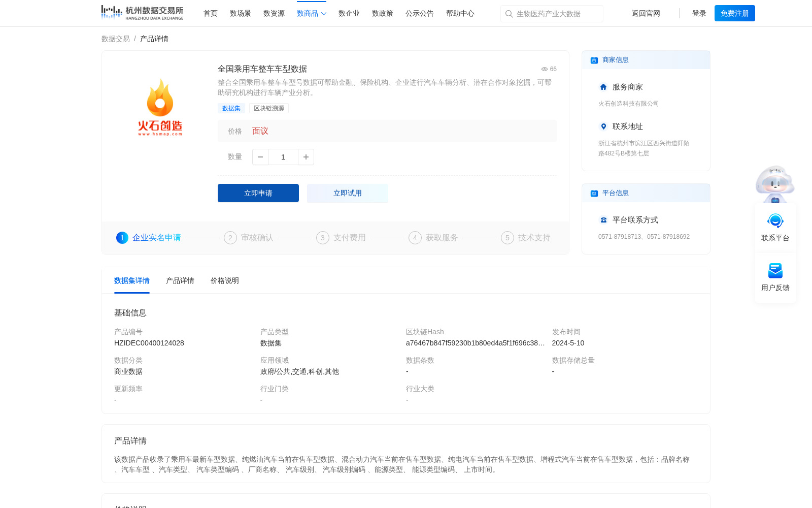Switch to 价格说明 tab
812x508 pixels.
tap(225, 280)
